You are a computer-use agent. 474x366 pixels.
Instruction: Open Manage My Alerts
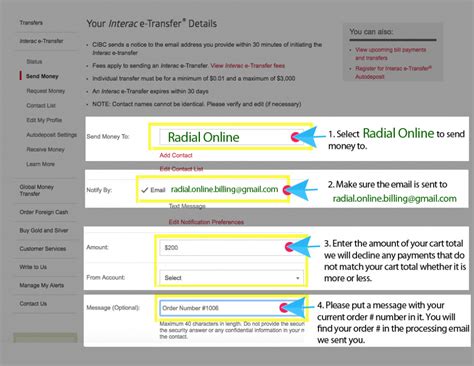click(41, 285)
